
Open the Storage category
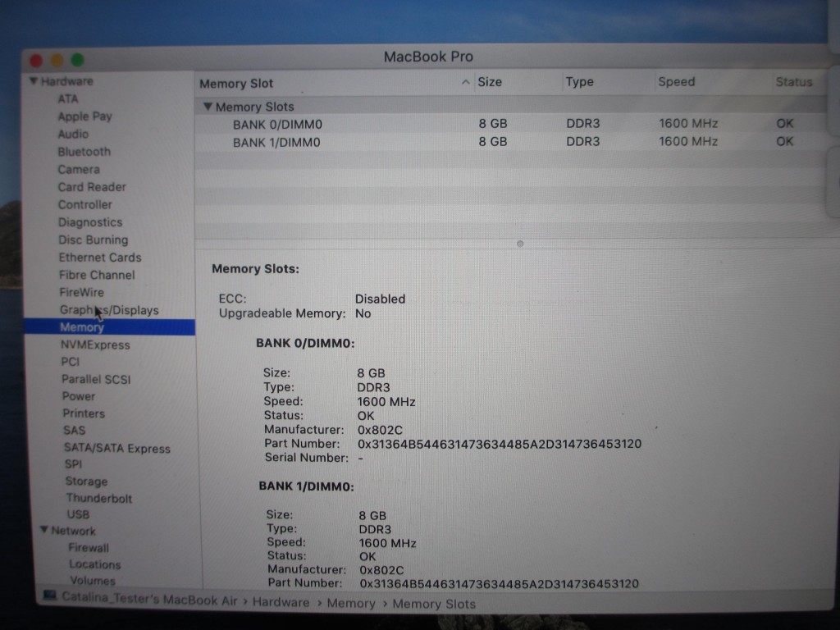click(x=86, y=481)
